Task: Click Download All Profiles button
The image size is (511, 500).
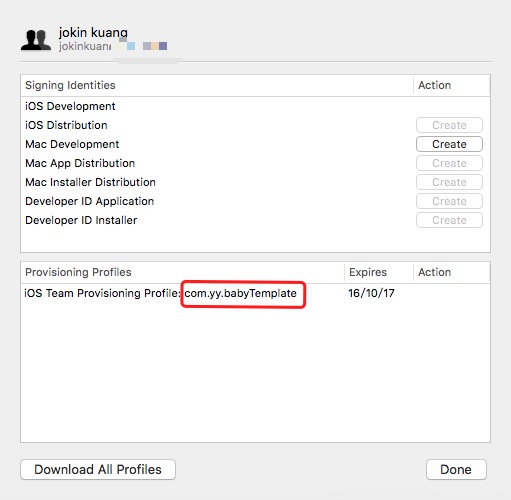Action: tap(98, 469)
